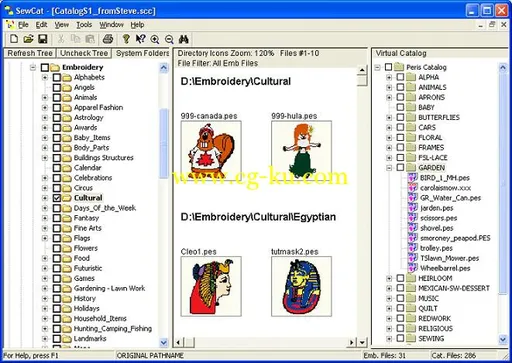Select the BIRD_1_MH.pes file icon

click(x=413, y=178)
